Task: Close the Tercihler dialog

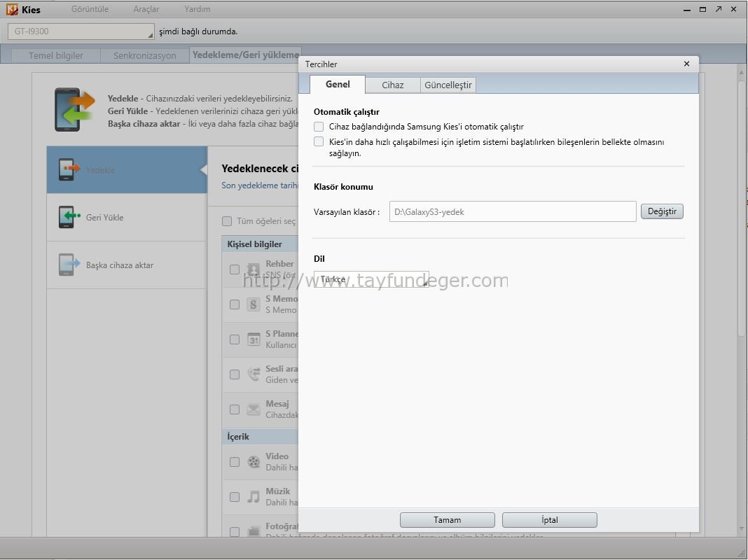Action: click(686, 64)
